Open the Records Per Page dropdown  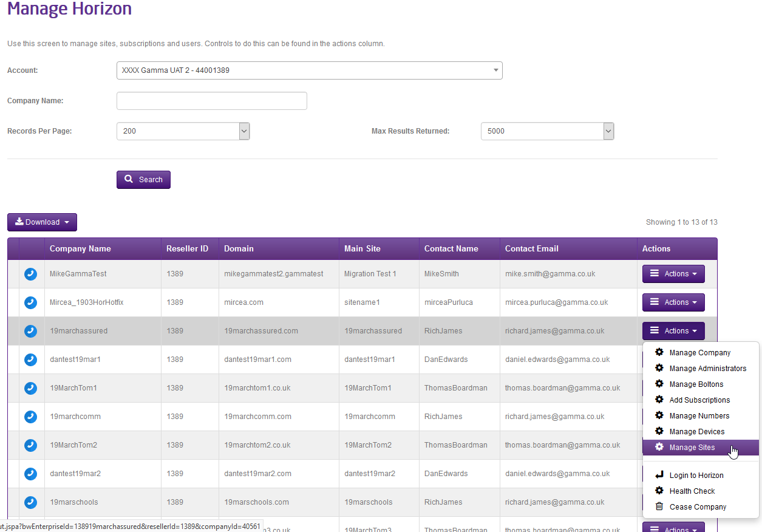tap(183, 131)
